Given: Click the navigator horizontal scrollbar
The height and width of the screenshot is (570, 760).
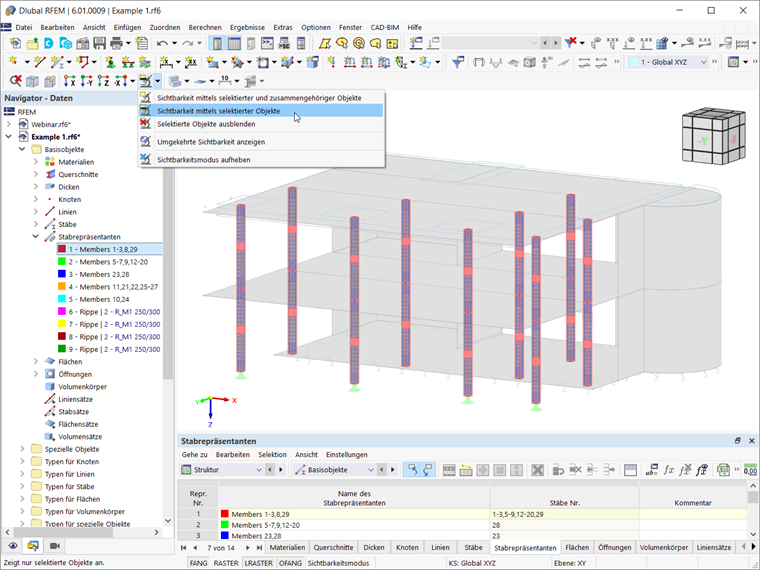Looking at the screenshot, I should click(61, 532).
